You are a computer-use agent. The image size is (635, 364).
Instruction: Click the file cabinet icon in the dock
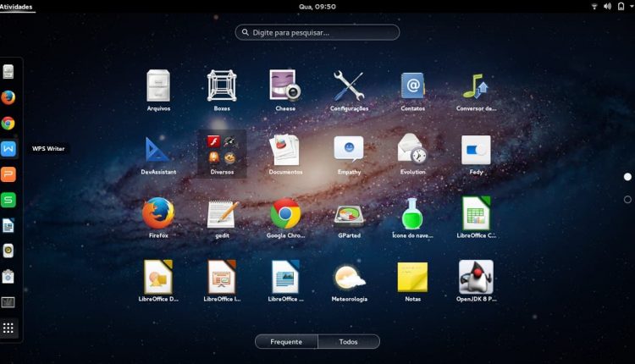click(x=8, y=72)
